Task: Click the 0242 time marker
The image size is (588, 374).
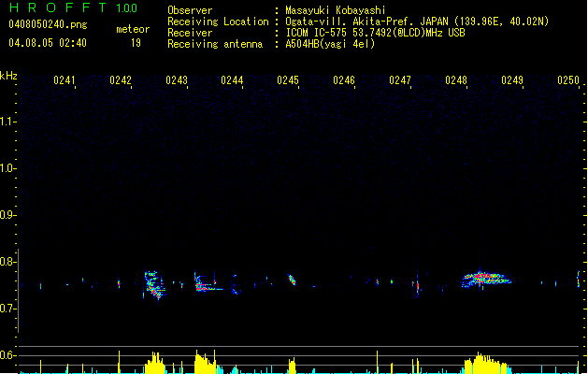Action: point(121,80)
